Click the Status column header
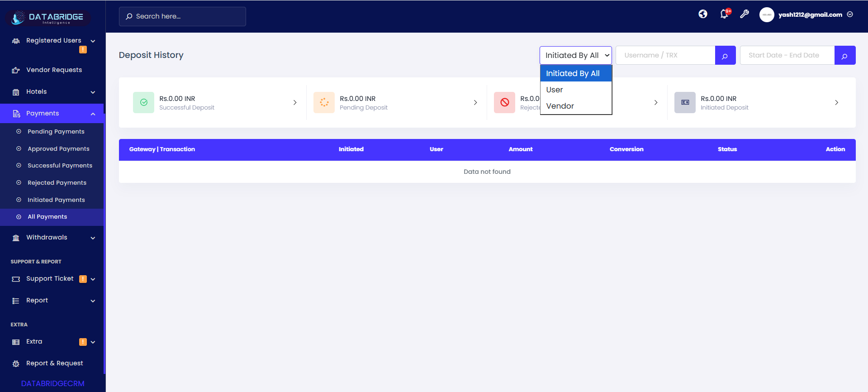The height and width of the screenshot is (392, 868). 727,149
